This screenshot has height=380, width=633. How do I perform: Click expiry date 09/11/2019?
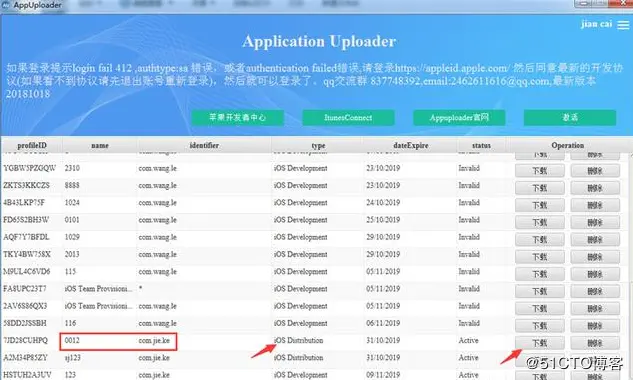[383, 375]
